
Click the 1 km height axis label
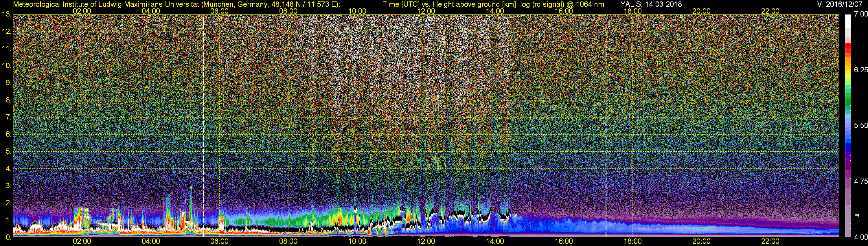(8, 220)
